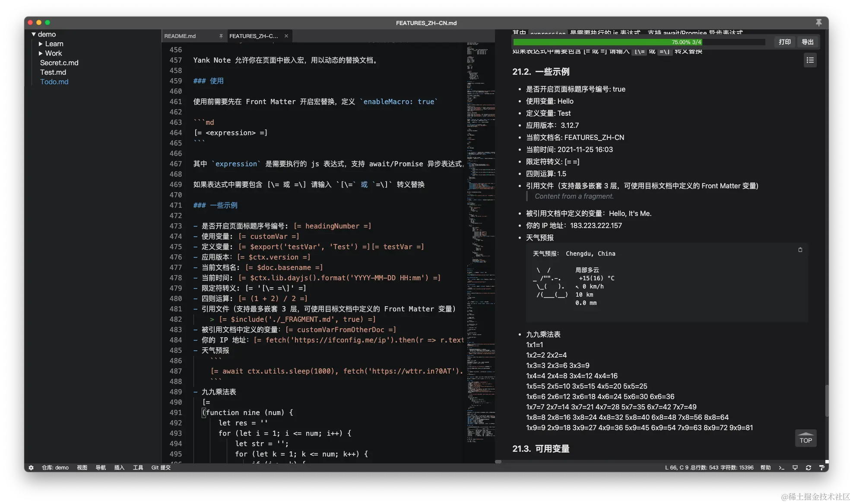Click the macOS green fullscreen window button
Image resolution: width=853 pixels, height=504 pixels.
48,22
